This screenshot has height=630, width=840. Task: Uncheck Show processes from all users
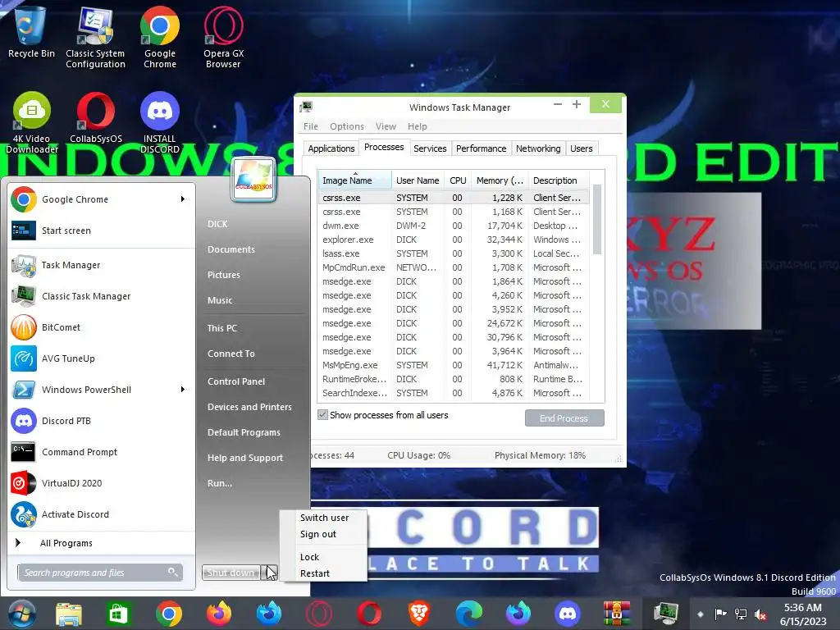click(x=322, y=414)
